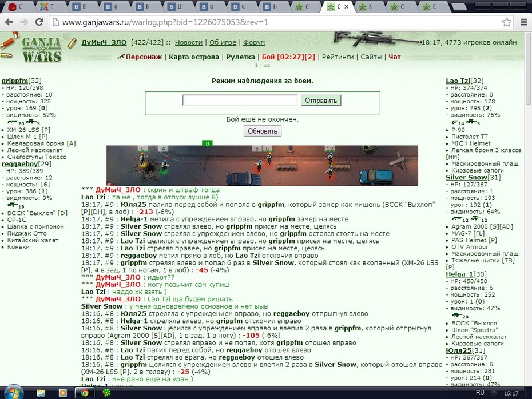
Task: Click the Обновить button
Action: tap(263, 131)
